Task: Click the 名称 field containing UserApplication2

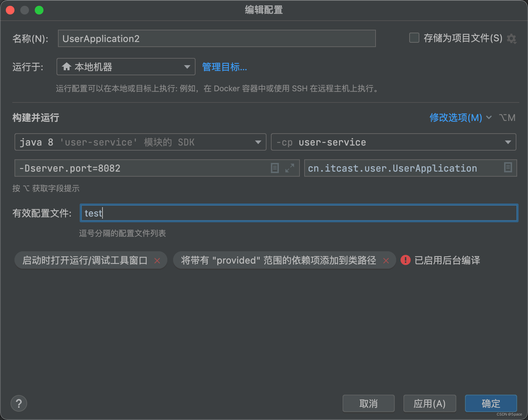Action: pos(217,38)
